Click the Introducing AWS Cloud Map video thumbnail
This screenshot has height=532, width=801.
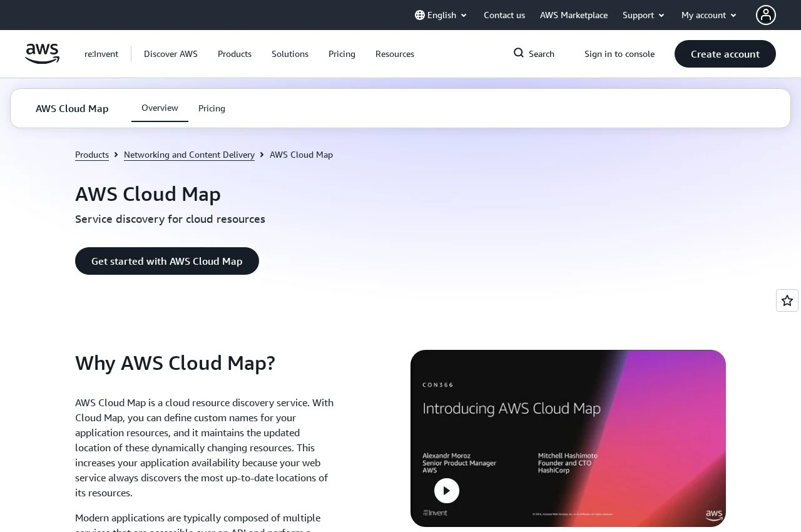[568, 438]
